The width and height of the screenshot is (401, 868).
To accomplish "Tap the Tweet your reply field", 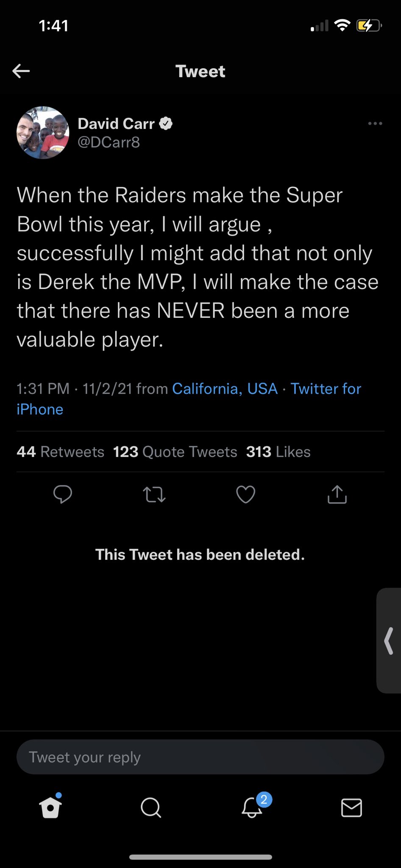I will 200,757.
